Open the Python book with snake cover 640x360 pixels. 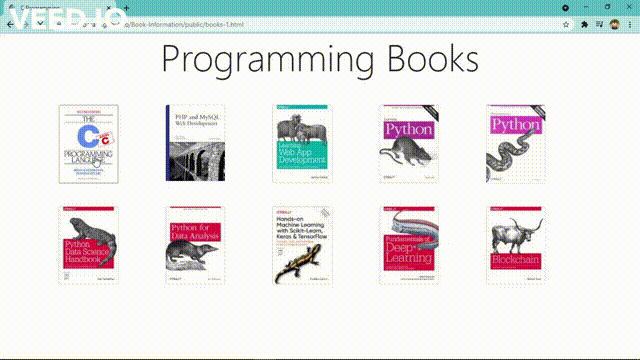click(516, 144)
